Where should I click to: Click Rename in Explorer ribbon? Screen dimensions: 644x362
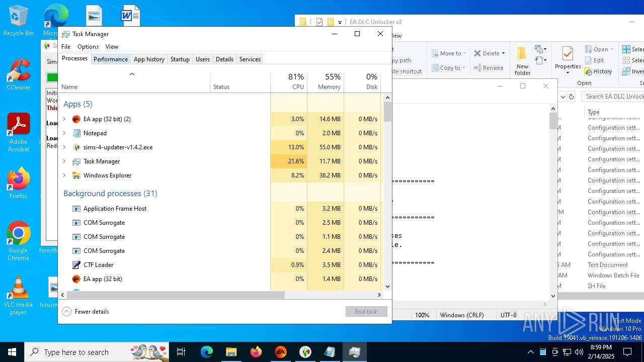coord(489,68)
